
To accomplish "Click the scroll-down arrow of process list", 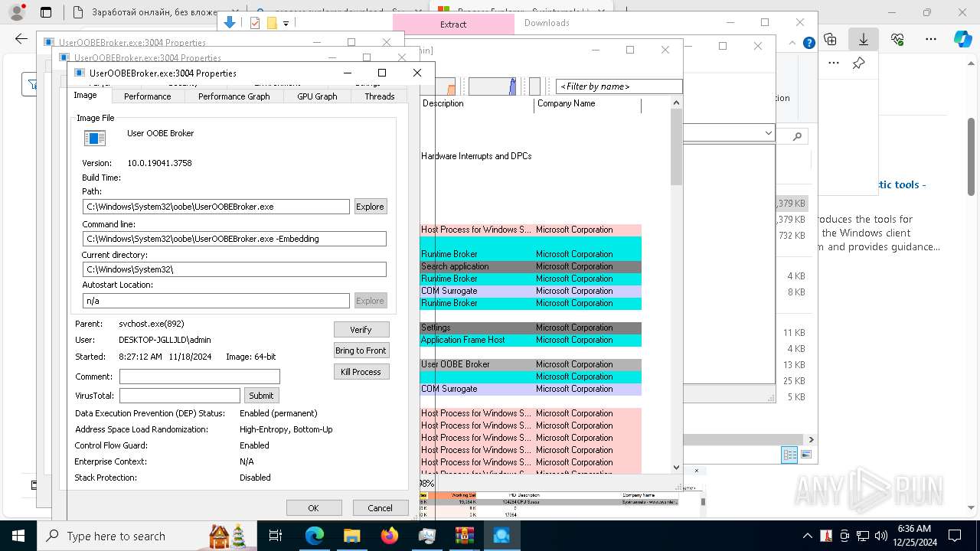I will pyautogui.click(x=676, y=467).
